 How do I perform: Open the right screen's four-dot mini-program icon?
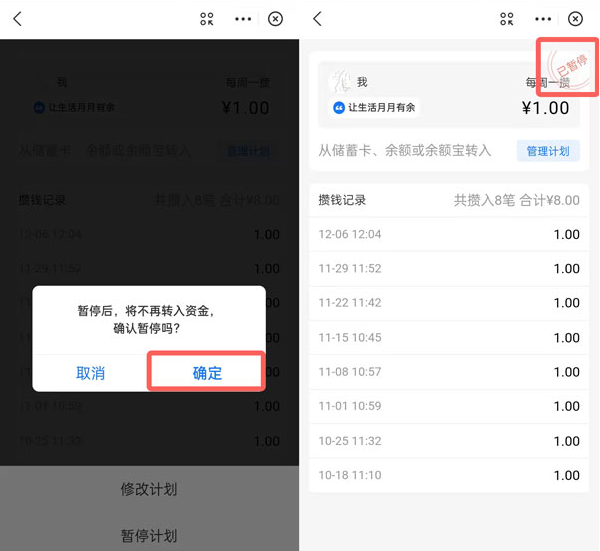(507, 19)
